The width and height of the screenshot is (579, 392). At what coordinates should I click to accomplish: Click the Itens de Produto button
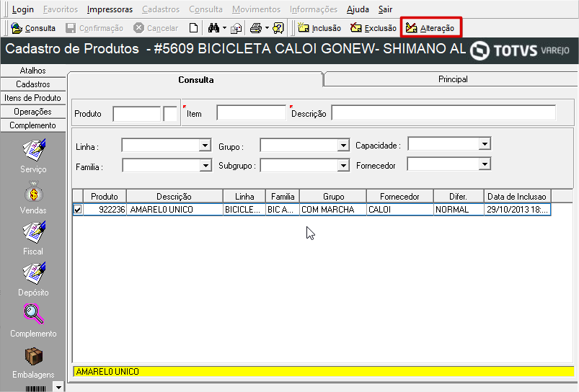33,98
